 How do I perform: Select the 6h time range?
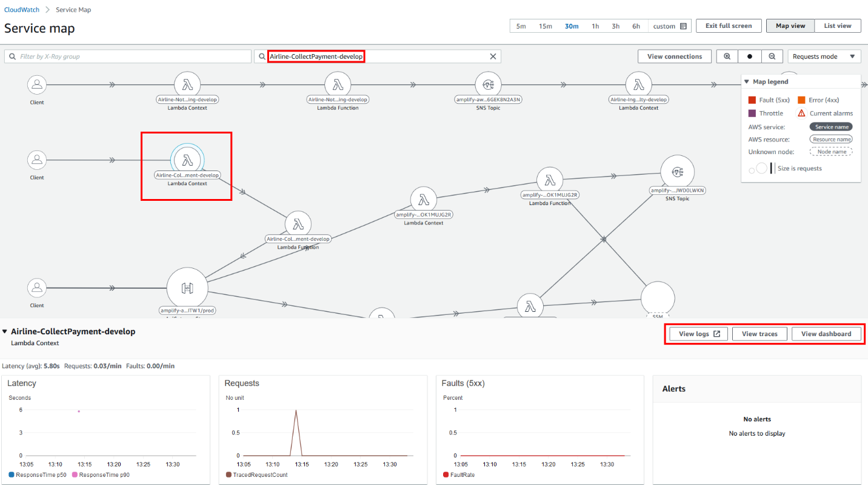click(636, 26)
